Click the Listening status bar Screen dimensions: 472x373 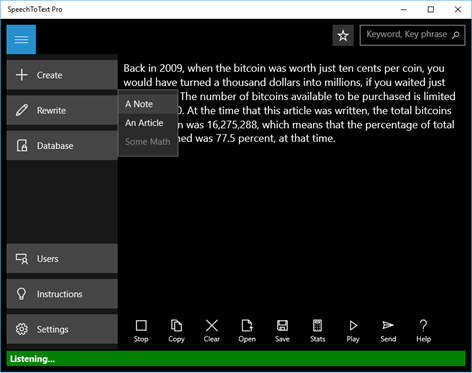click(x=236, y=359)
